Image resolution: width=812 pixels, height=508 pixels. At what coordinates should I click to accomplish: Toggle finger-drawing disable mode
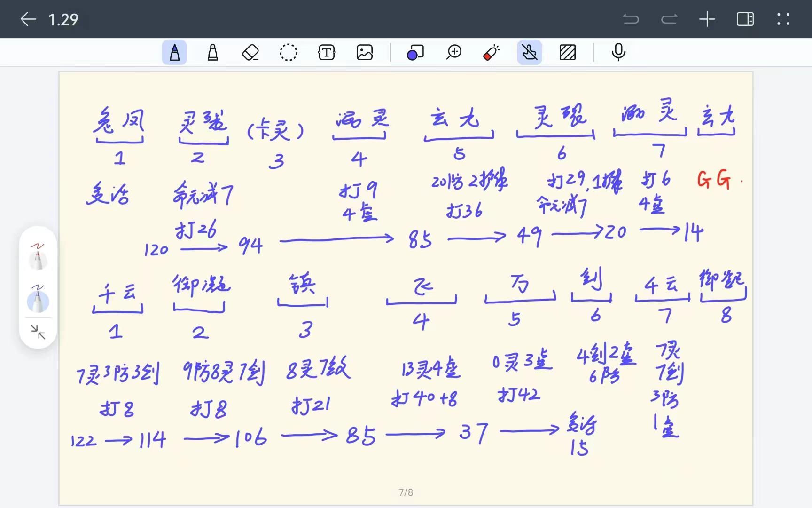530,52
